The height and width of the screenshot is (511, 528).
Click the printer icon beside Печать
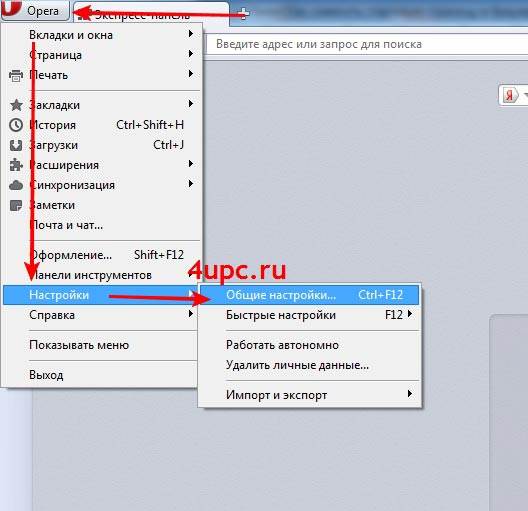click(x=15, y=75)
